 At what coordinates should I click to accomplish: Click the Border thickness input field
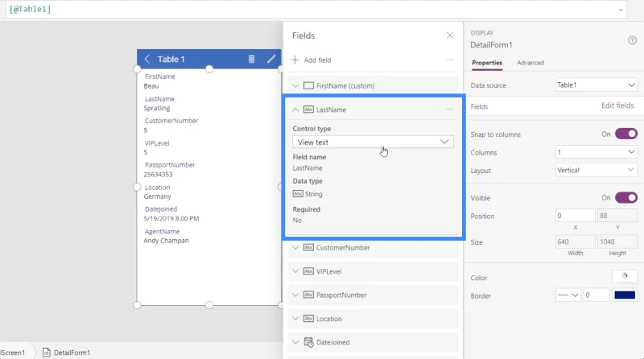(596, 295)
